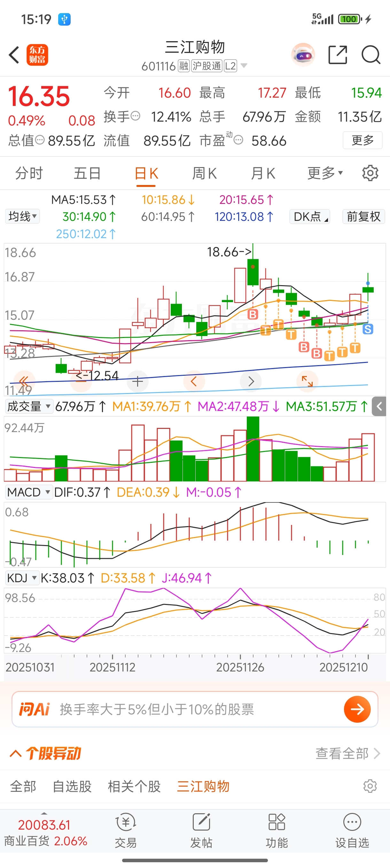Select the 相关个股 filter tab

click(134, 786)
